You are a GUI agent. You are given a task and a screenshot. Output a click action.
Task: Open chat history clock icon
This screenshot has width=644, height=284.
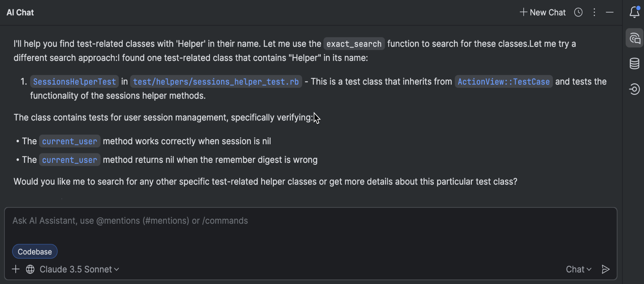point(578,12)
